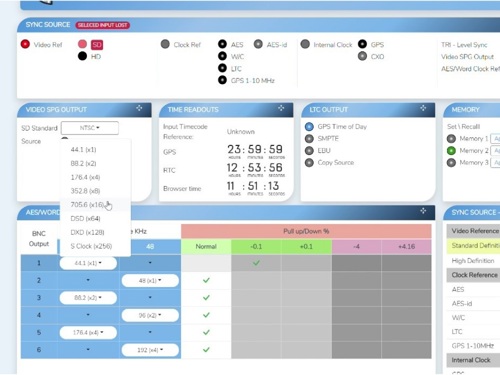Viewport: 500px width, 375px height.
Task: Click the Normal checkmark for output 3
Action: tap(206, 298)
